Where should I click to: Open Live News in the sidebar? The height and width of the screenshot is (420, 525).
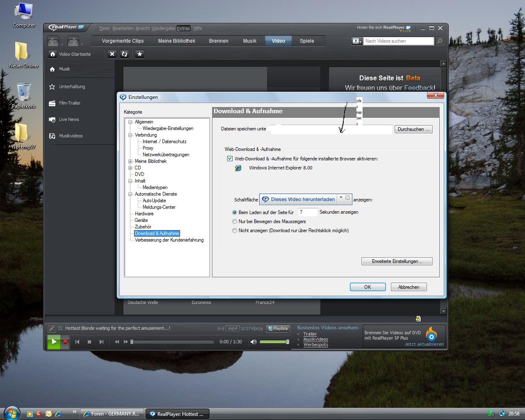click(69, 119)
